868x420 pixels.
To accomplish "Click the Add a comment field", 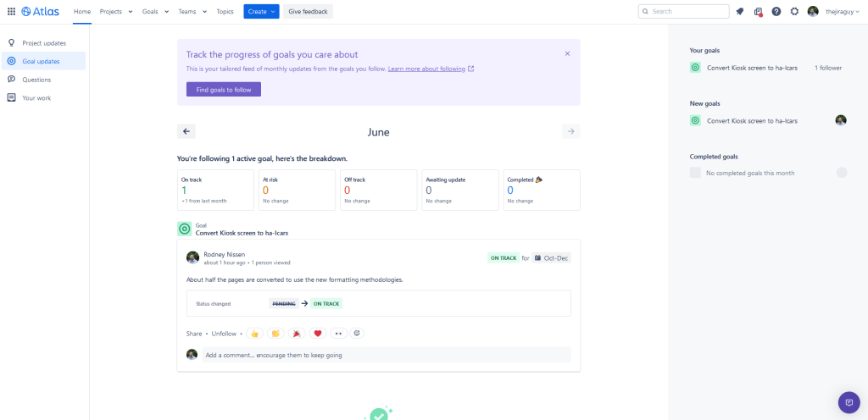I will pyautogui.click(x=386, y=355).
